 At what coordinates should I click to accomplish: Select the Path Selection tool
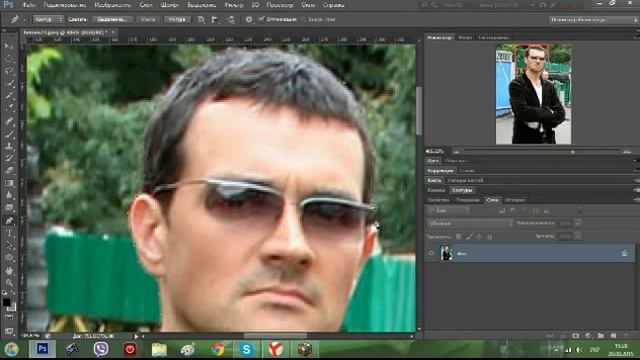(x=9, y=246)
